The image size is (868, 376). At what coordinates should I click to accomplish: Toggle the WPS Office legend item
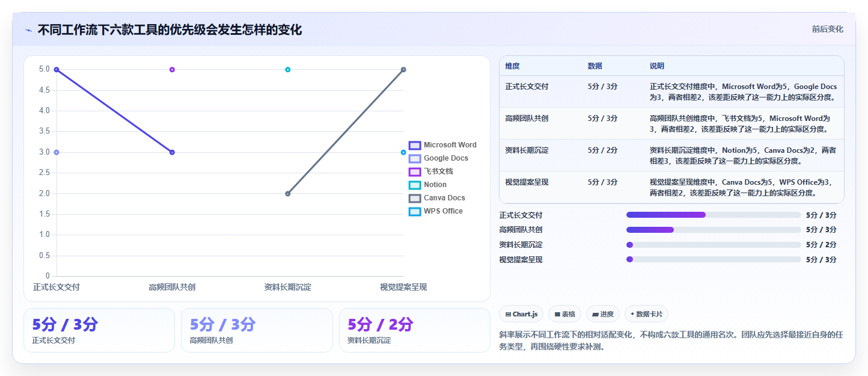(436, 211)
